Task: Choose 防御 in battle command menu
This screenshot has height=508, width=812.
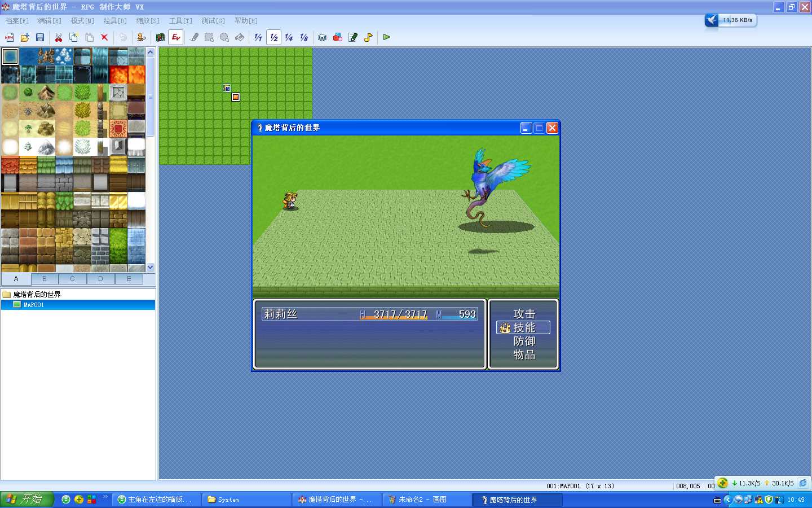Action: tap(524, 341)
